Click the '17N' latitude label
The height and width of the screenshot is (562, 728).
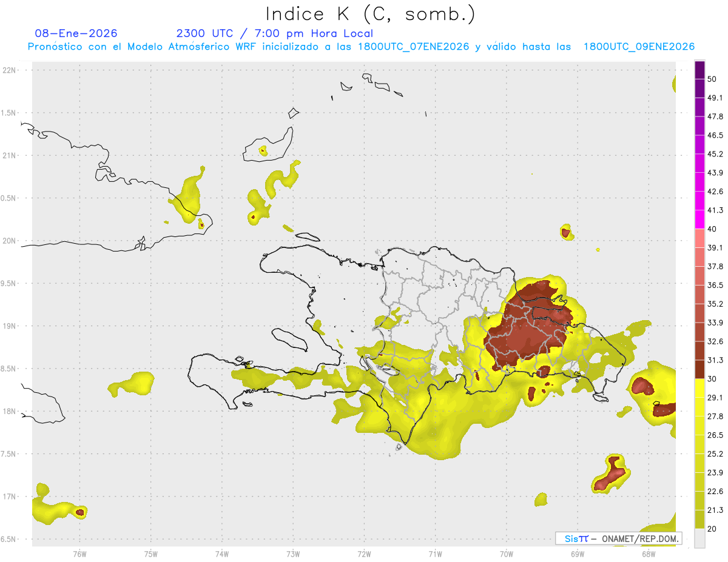(10, 497)
